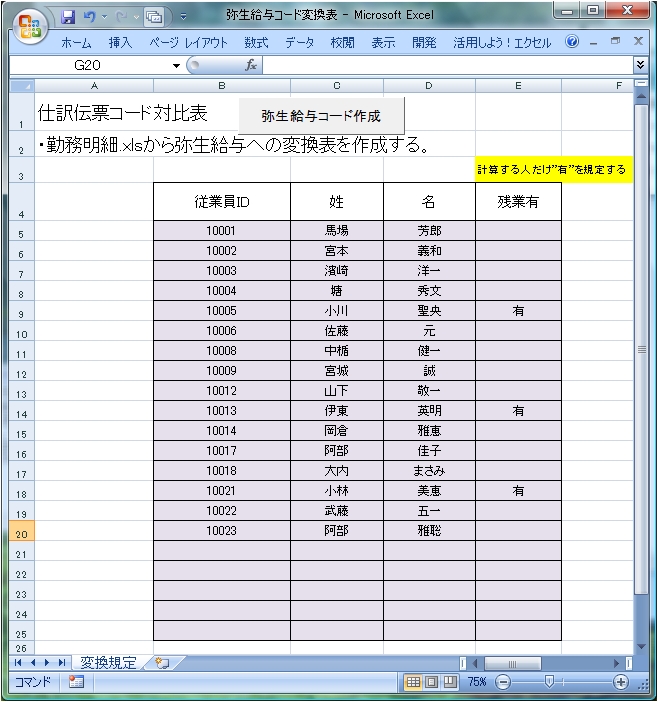Viewport: 658px width, 702px height.
Task: Go to the next sheet tab arrow
Action: pos(47,663)
